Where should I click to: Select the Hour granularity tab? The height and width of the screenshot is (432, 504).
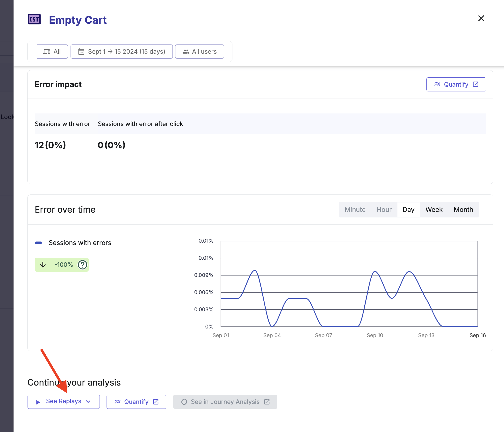coord(384,210)
